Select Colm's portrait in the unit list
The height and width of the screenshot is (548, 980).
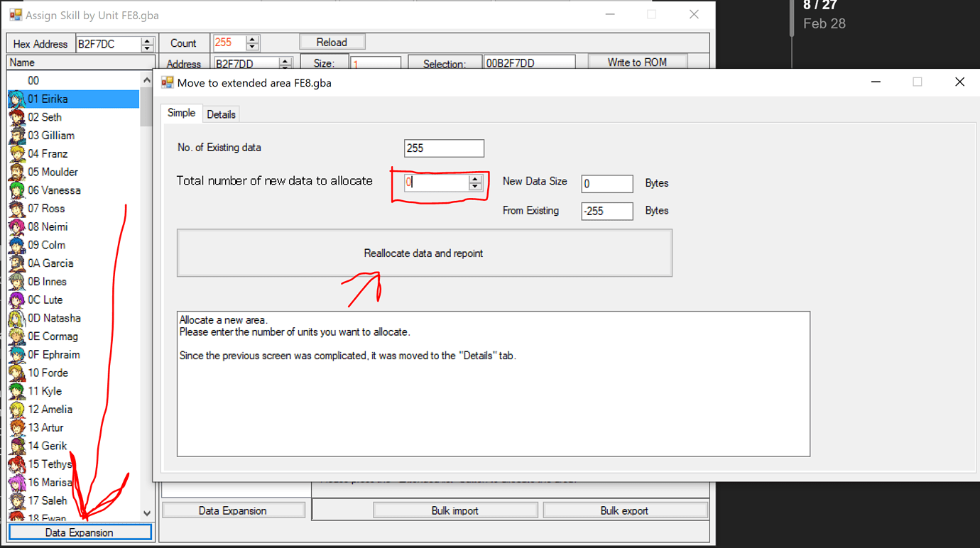point(21,245)
